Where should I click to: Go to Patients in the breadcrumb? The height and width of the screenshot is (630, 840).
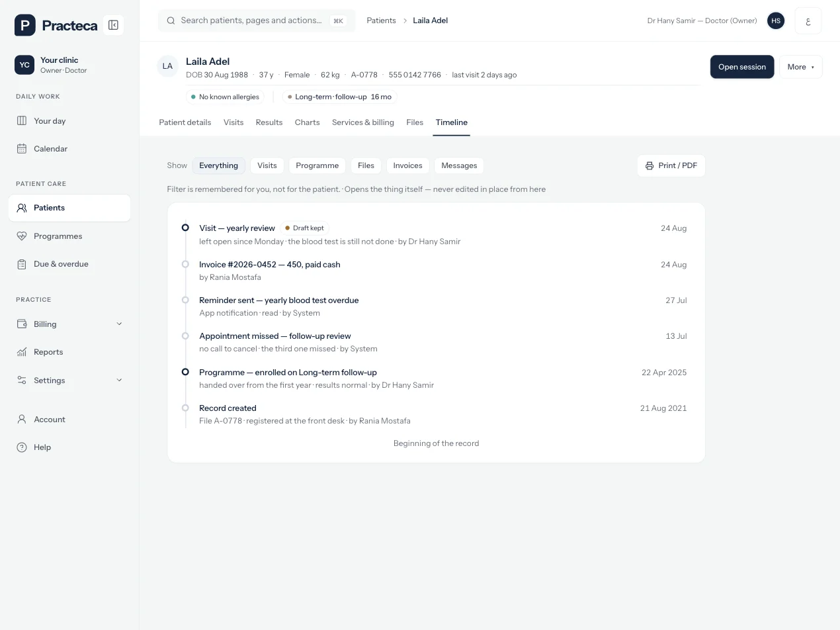[x=382, y=21]
